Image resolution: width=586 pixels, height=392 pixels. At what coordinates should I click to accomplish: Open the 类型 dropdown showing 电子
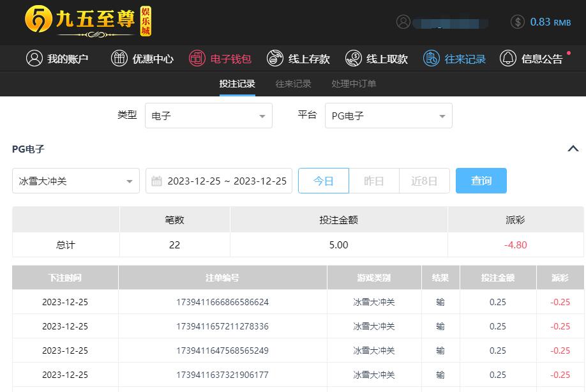[209, 116]
